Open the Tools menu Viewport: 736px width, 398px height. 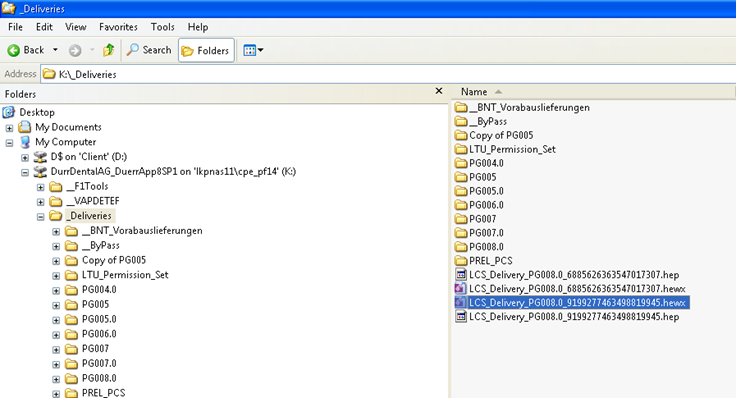point(162,27)
